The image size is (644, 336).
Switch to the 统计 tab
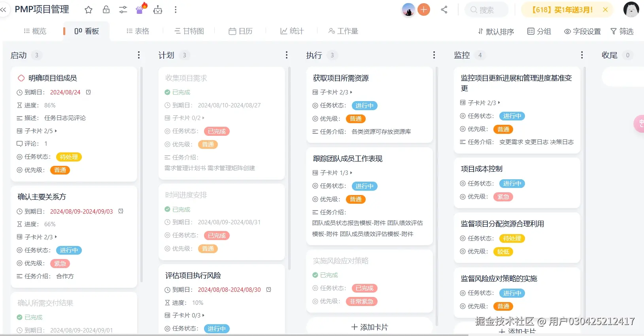pyautogui.click(x=292, y=31)
